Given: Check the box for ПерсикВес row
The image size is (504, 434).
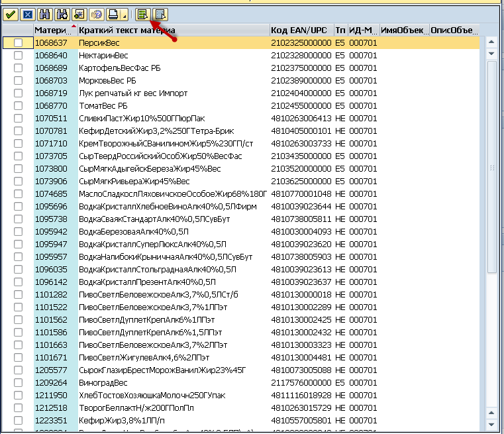Looking at the screenshot, I should [x=19, y=43].
